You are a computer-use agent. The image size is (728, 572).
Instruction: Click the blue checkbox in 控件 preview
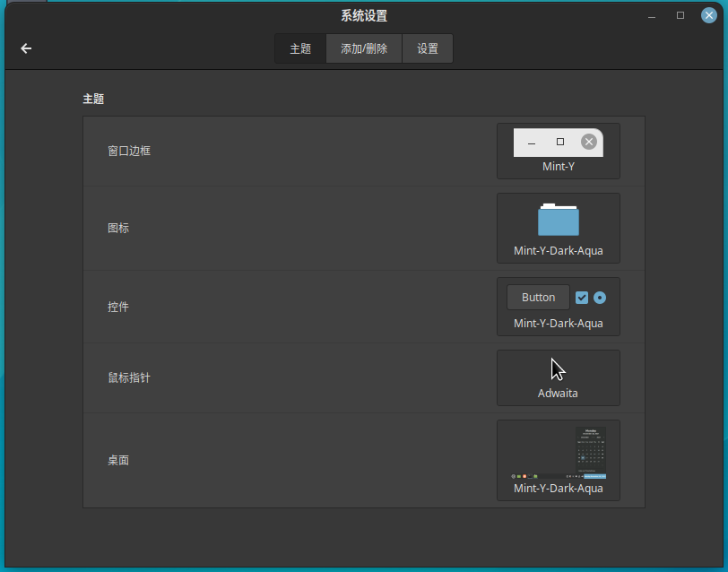coord(582,298)
